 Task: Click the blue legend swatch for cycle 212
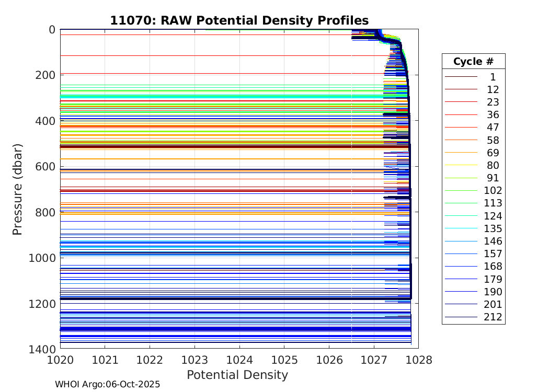click(x=461, y=317)
